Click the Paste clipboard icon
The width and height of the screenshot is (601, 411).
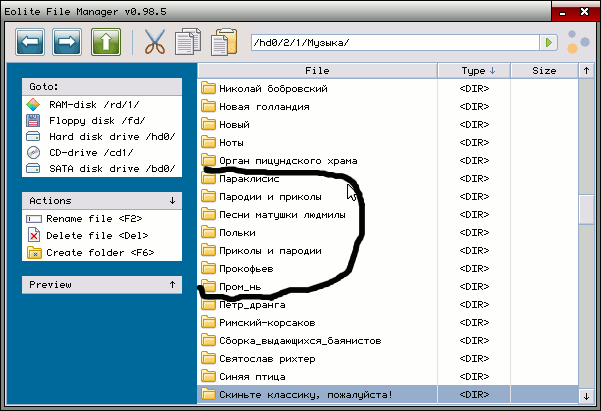pyautogui.click(x=223, y=42)
